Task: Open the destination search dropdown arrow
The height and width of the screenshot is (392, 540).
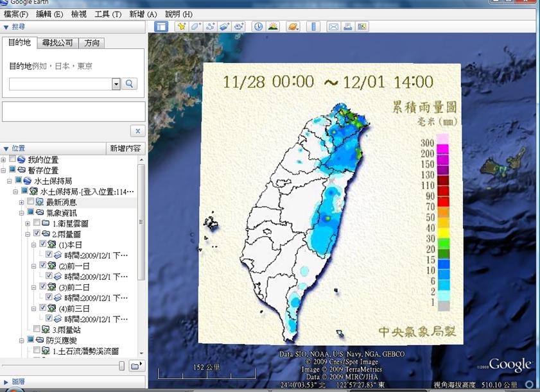Action: point(116,83)
